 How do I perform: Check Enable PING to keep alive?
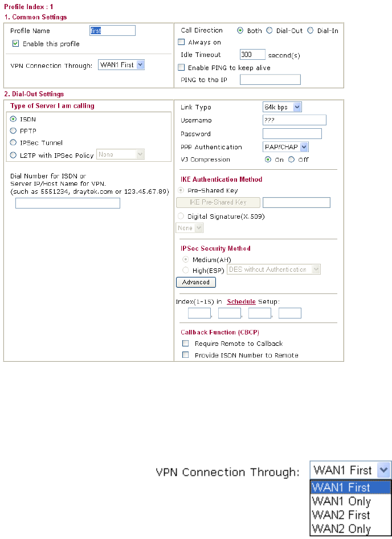point(181,67)
